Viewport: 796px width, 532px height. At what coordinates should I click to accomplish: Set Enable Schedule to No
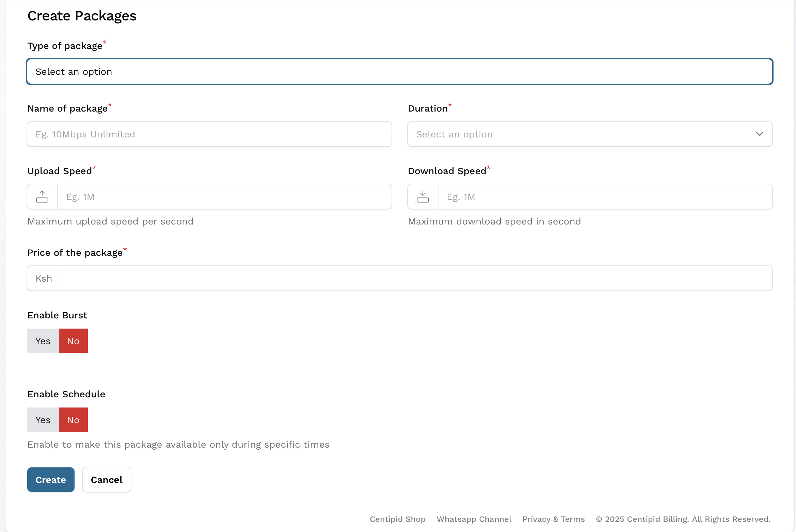click(x=73, y=420)
